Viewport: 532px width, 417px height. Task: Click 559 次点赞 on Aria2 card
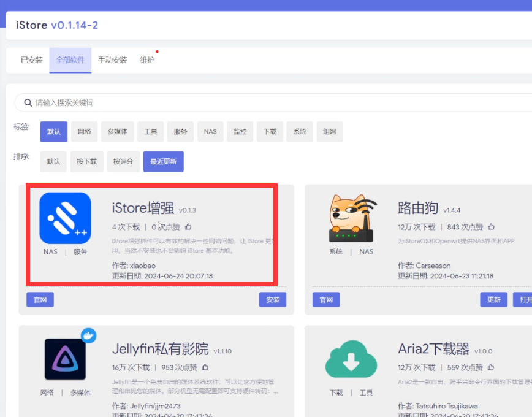[x=465, y=367]
